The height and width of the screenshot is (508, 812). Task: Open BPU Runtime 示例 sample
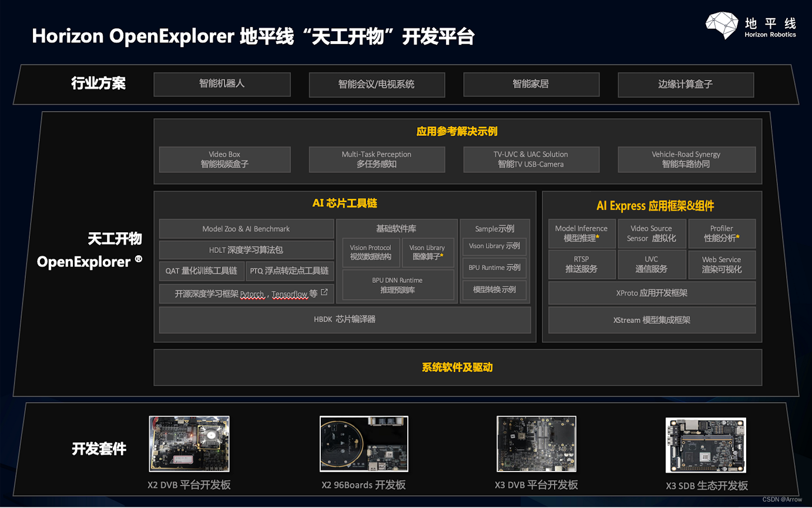pyautogui.click(x=494, y=268)
